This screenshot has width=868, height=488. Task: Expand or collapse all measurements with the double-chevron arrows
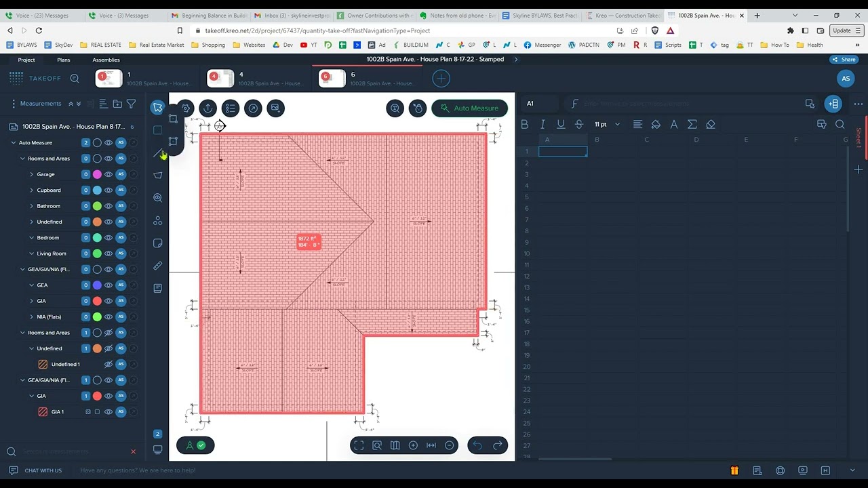[75, 104]
